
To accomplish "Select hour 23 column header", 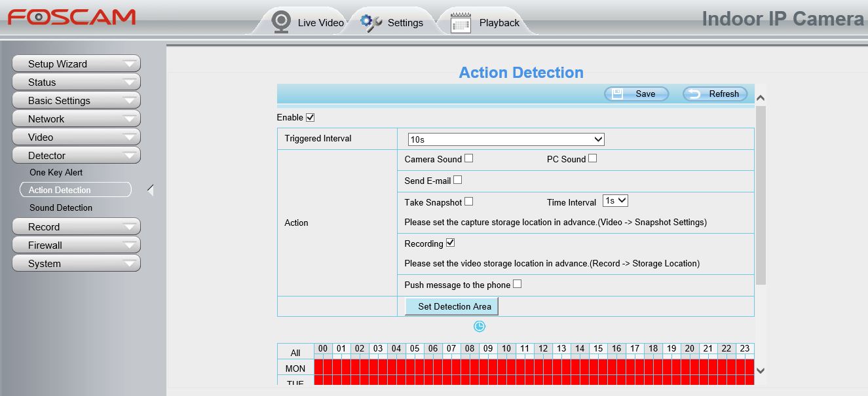I will (745, 349).
